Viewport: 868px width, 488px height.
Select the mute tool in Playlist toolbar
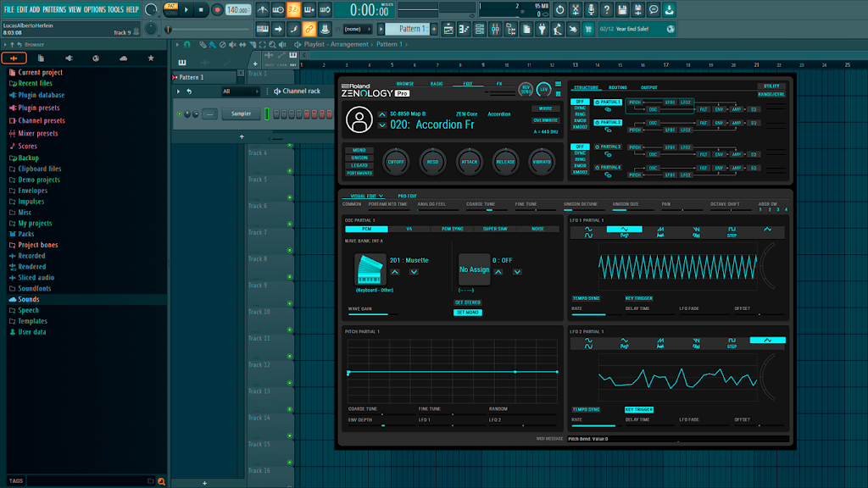[232, 44]
